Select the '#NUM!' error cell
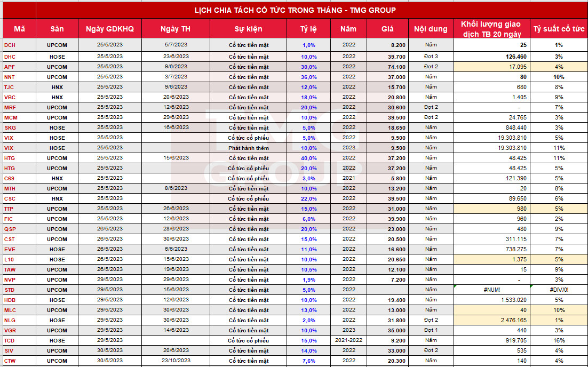The height and width of the screenshot is (367, 588). [x=491, y=290]
